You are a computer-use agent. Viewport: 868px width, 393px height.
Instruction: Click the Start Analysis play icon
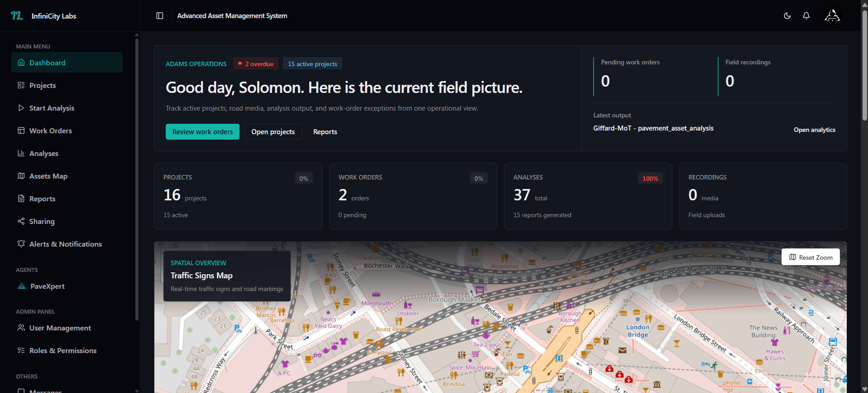click(21, 108)
